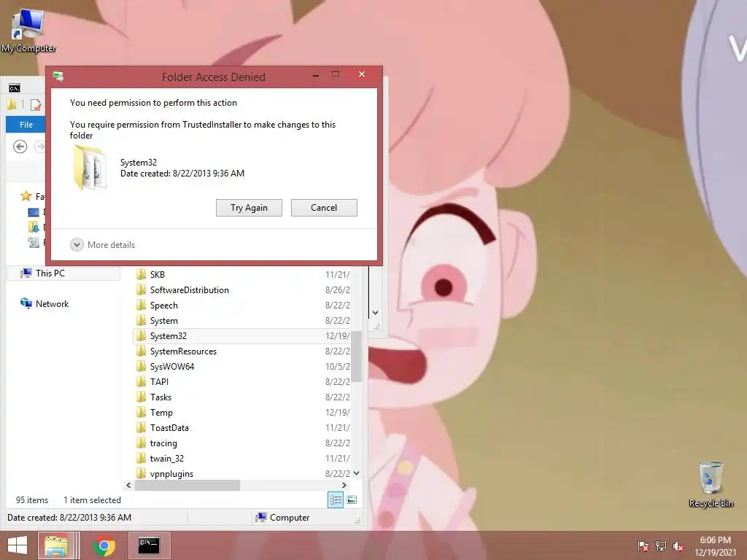
Task: Click the background window's scroll down arrow
Action: pyautogui.click(x=376, y=313)
